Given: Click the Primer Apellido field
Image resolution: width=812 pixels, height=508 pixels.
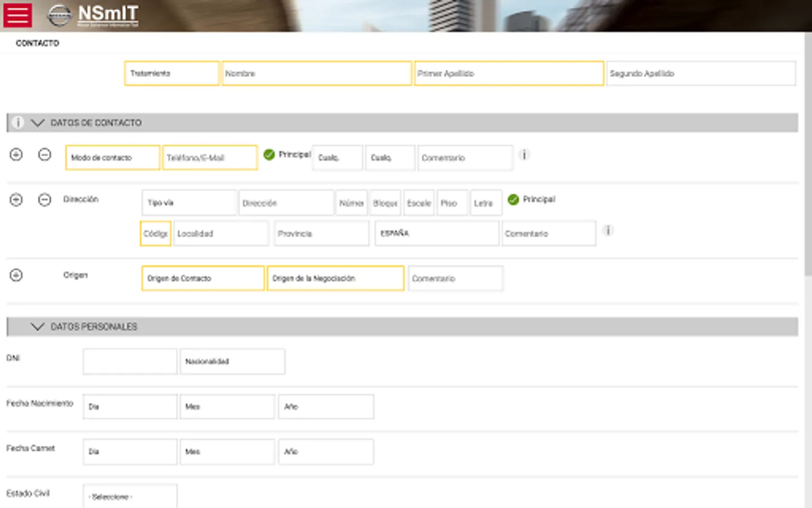Looking at the screenshot, I should tap(509, 73).
